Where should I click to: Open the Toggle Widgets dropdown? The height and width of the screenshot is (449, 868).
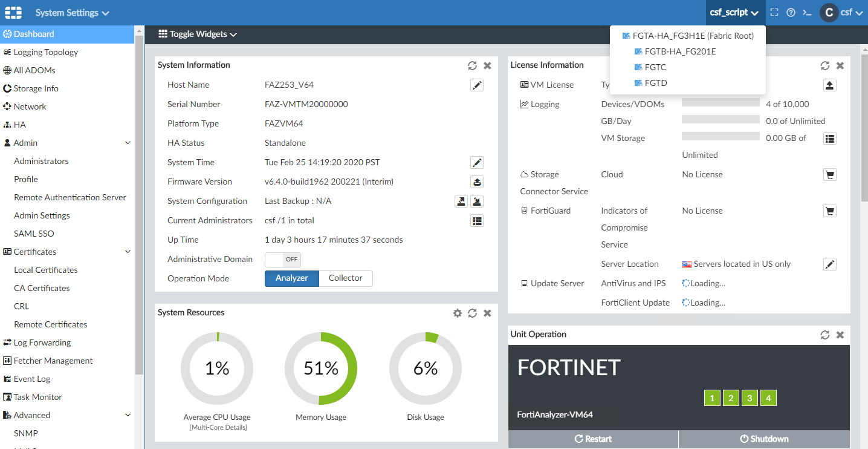[x=198, y=34]
